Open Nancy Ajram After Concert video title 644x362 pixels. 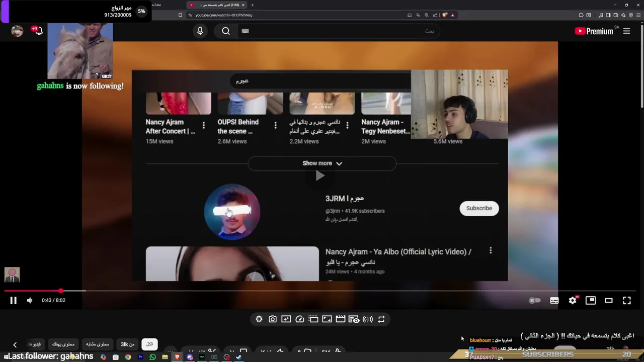point(170,127)
